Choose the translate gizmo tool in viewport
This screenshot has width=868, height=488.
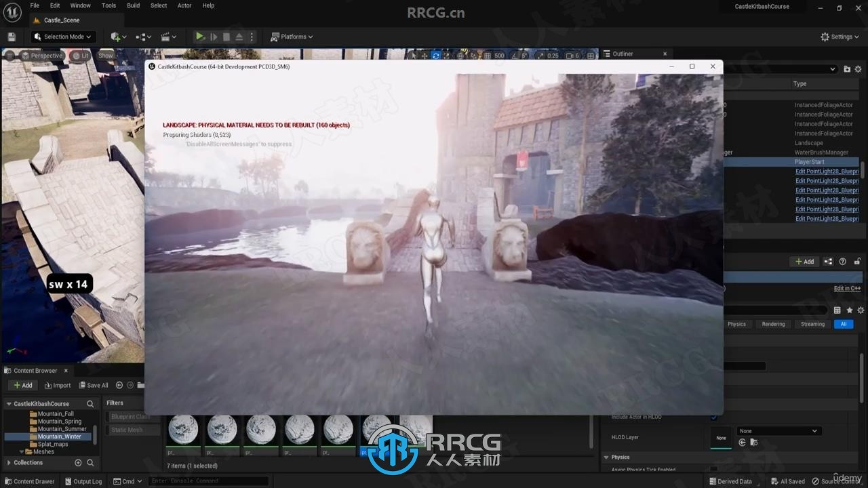coord(425,56)
